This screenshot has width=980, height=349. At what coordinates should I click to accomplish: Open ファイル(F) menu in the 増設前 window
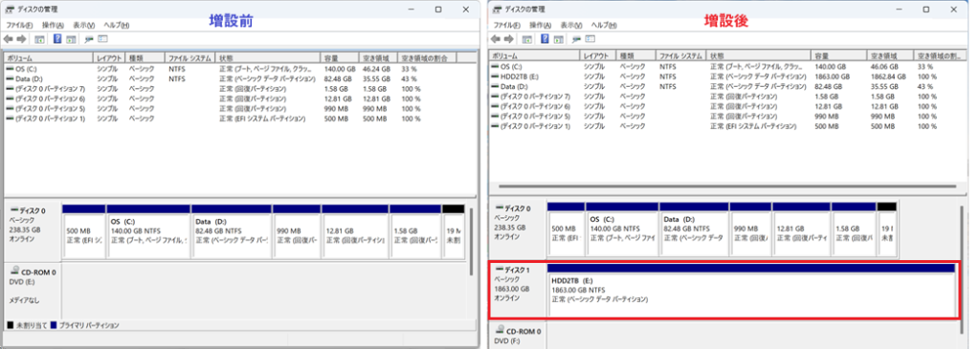[19, 25]
